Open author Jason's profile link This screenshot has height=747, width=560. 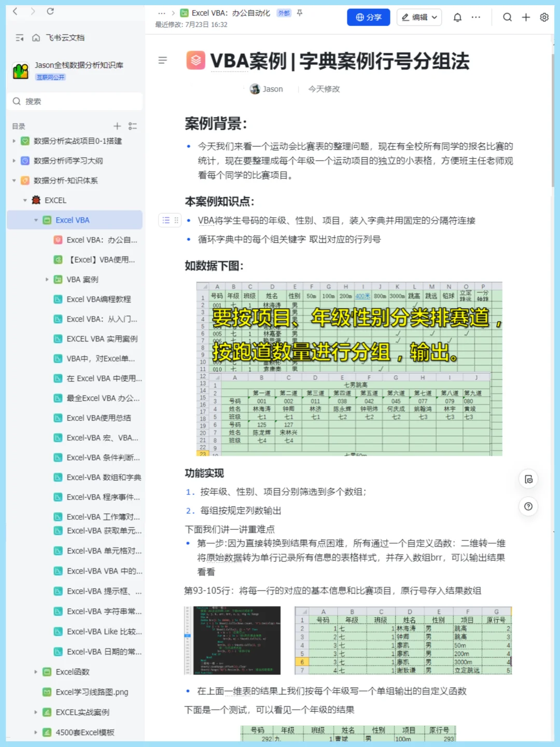267,89
